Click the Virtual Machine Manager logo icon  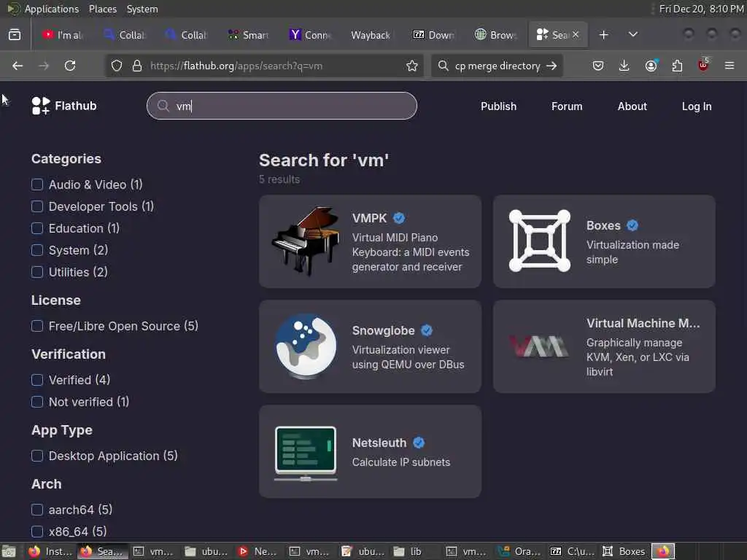(x=539, y=346)
